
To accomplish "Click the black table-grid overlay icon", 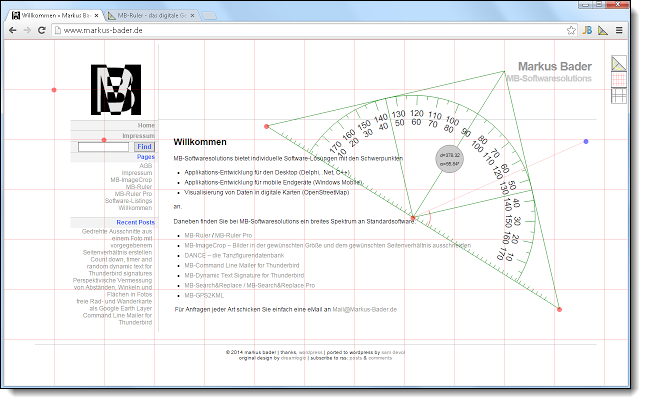I will (618, 96).
